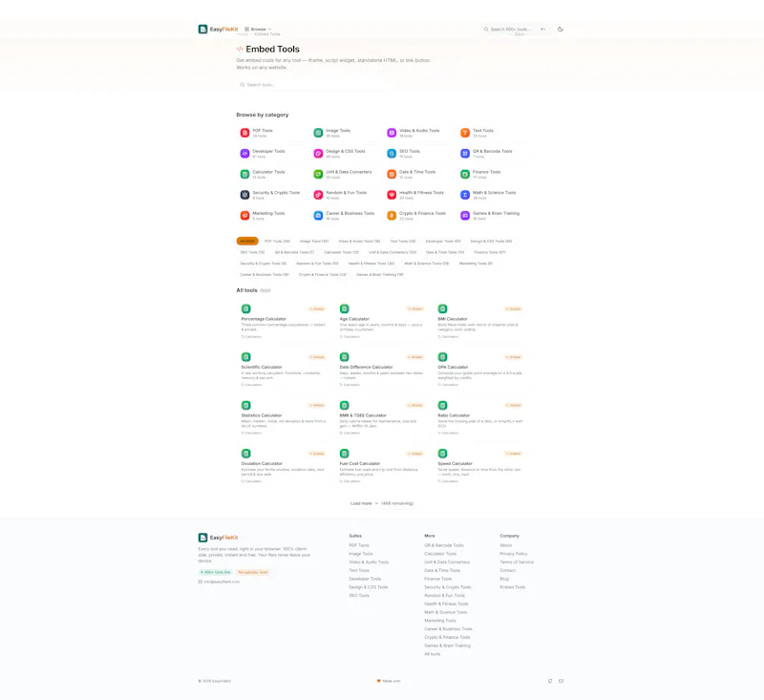Open the Calculator Tools category icon
Viewport: 764px width, 700px height.
click(x=244, y=174)
